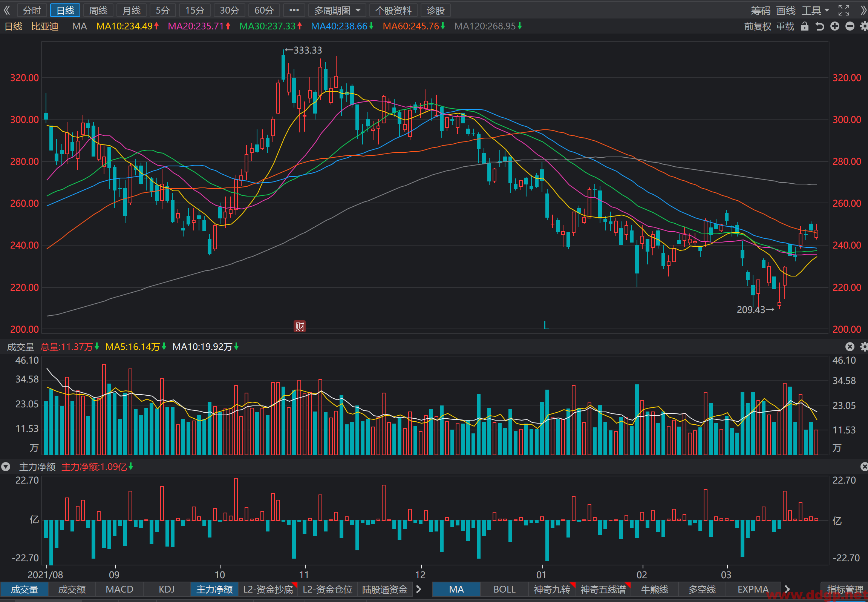Click MA10:234.49 legend value
This screenshot has height=602, width=868.
click(127, 26)
